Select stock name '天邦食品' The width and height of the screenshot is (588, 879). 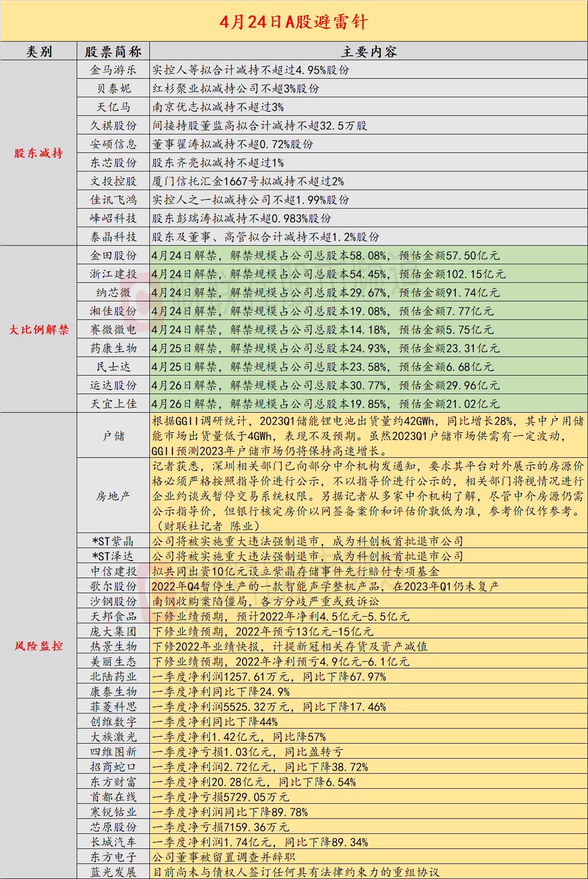[113, 616]
